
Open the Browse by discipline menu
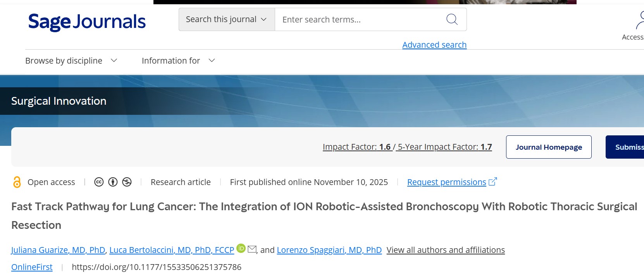coord(71,61)
